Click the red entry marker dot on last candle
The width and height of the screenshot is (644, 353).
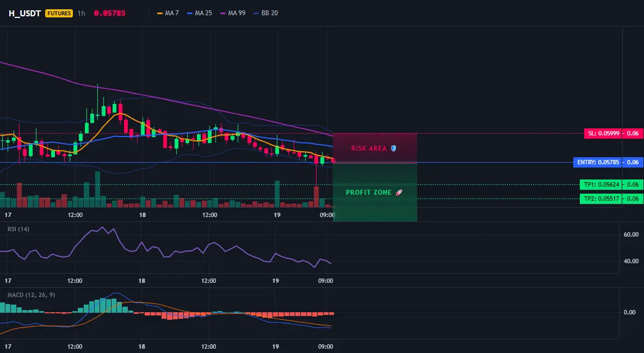333,160
